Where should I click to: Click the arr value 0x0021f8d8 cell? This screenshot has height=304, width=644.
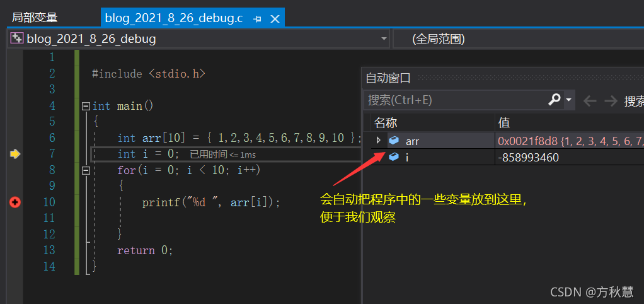pyautogui.click(x=570, y=141)
